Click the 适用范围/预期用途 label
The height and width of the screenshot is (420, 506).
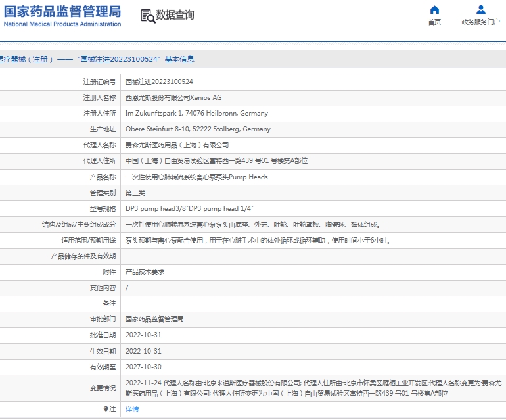(x=89, y=240)
